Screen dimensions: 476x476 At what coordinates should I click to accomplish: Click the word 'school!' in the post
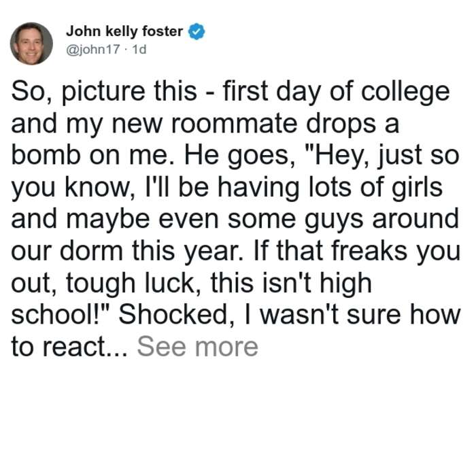[x=56, y=314]
